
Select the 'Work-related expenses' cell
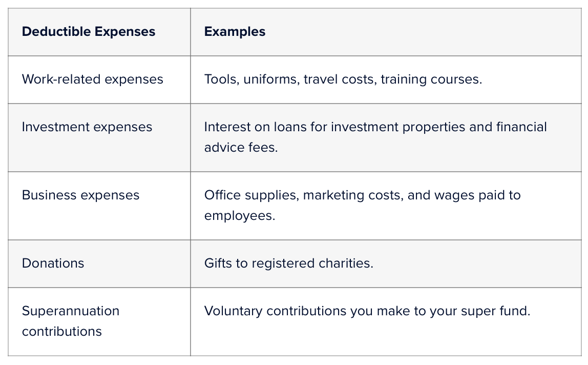92,79
